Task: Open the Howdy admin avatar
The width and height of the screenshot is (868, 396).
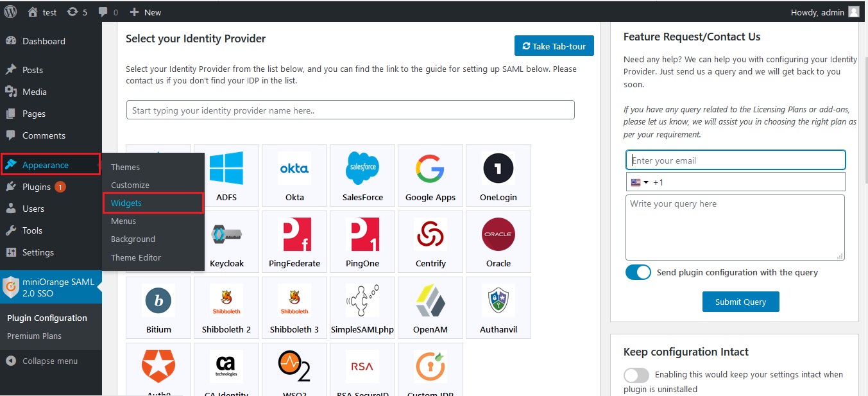Action: point(853,12)
